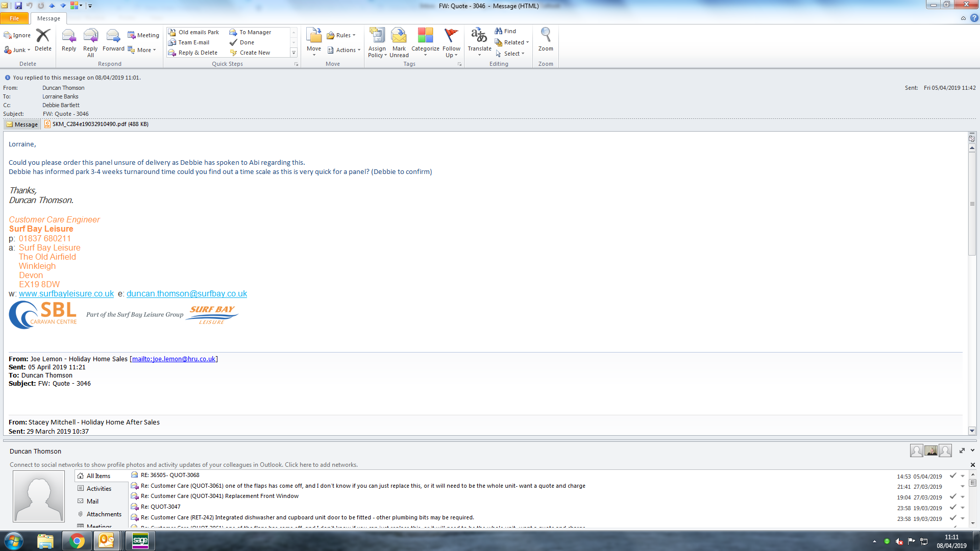Open the File tab
The width and height of the screenshot is (980, 551).
(14, 18)
